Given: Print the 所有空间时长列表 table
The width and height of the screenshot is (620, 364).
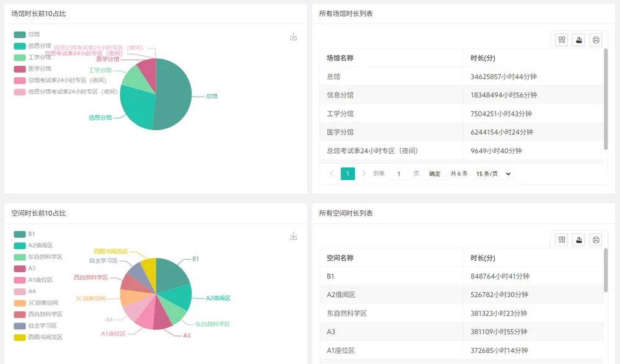Looking at the screenshot, I should tap(596, 240).
